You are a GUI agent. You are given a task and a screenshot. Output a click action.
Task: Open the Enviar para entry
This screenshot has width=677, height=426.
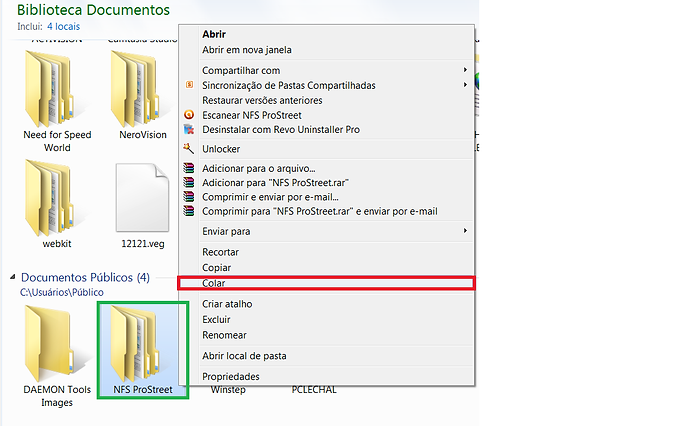click(226, 231)
